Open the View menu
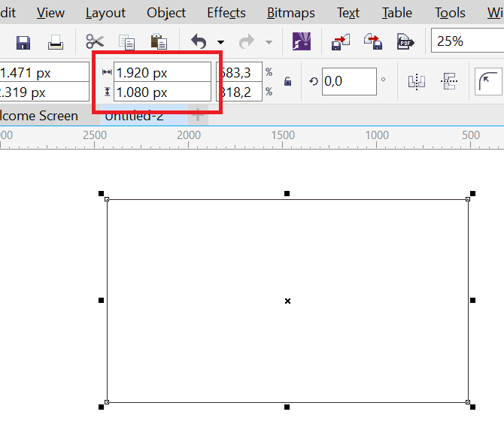The height and width of the screenshot is (442, 504). pyautogui.click(x=50, y=13)
